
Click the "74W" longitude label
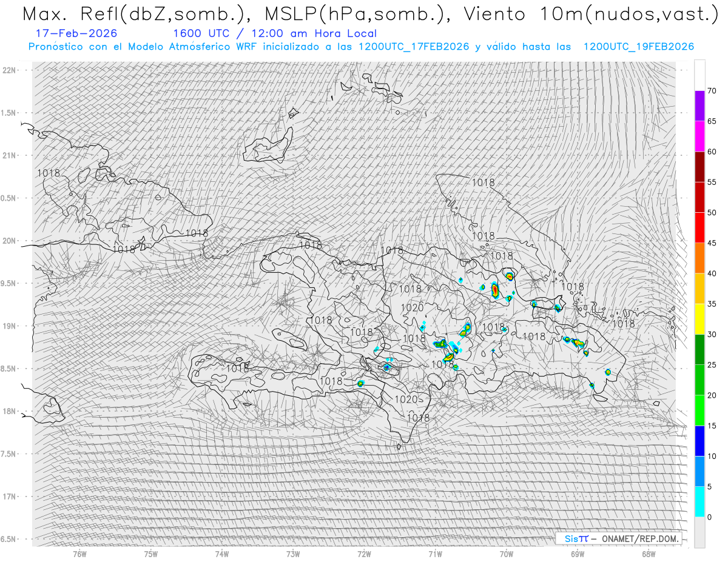point(222,554)
